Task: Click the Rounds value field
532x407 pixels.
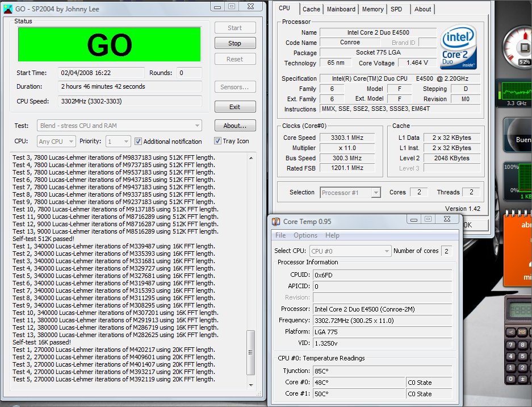Action: click(x=189, y=73)
